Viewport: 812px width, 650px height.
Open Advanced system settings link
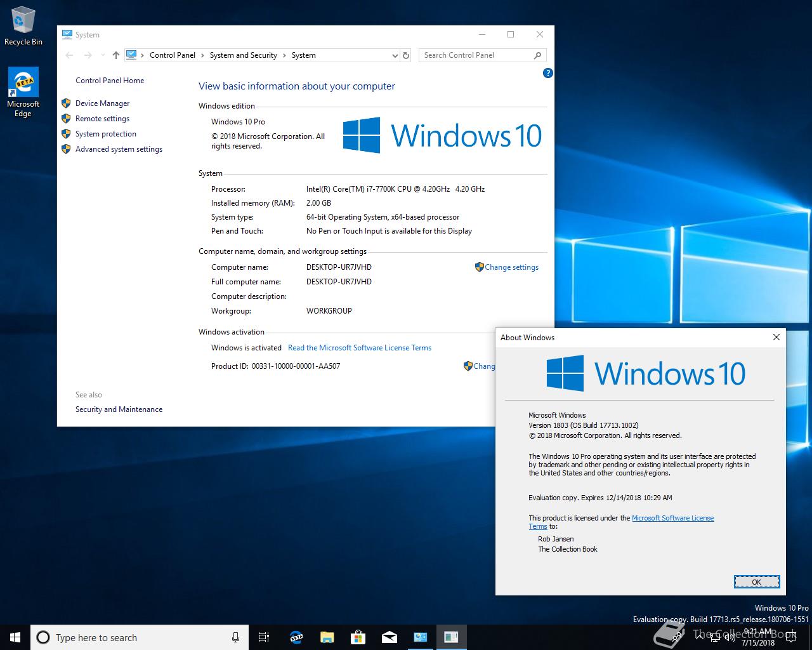click(x=119, y=149)
